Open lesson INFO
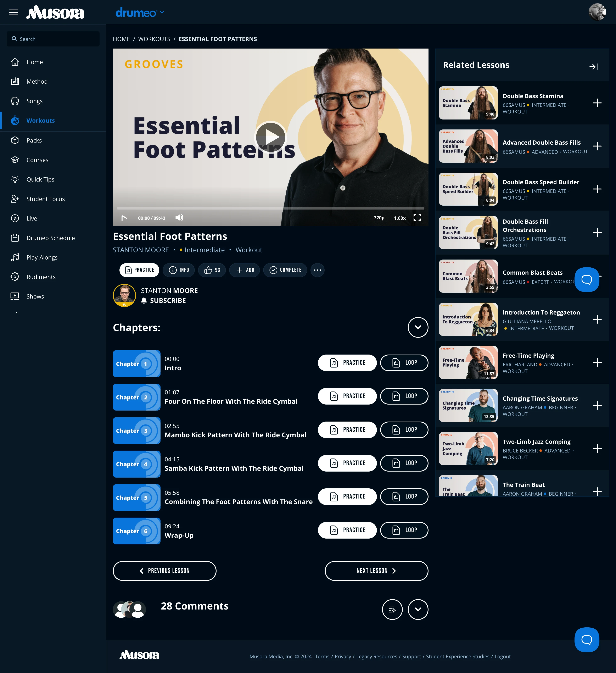The image size is (616, 673). [x=179, y=270]
